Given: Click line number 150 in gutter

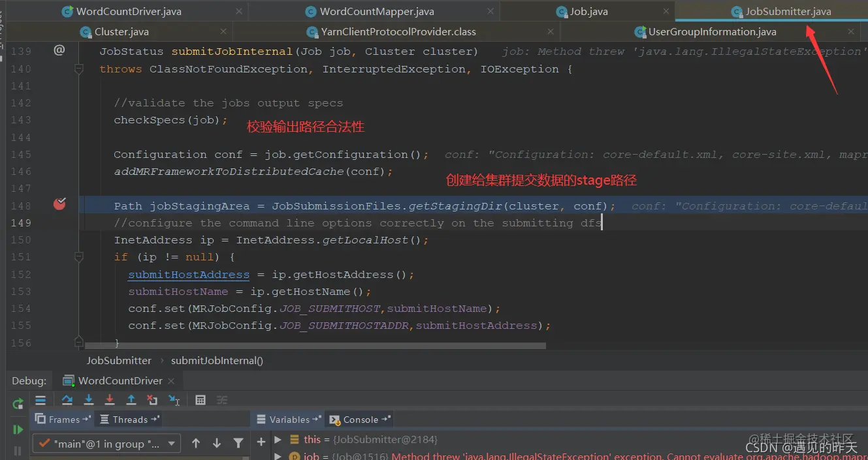Looking at the screenshot, I should point(21,239).
